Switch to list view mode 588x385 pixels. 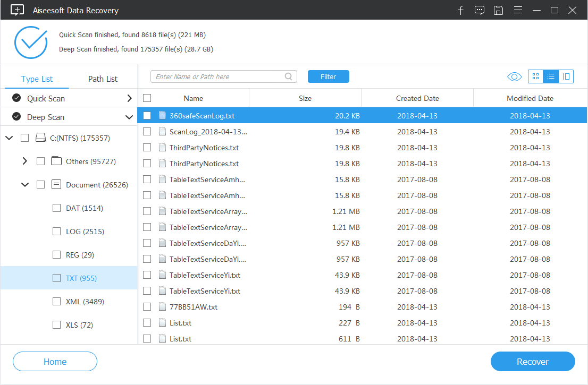click(x=551, y=77)
